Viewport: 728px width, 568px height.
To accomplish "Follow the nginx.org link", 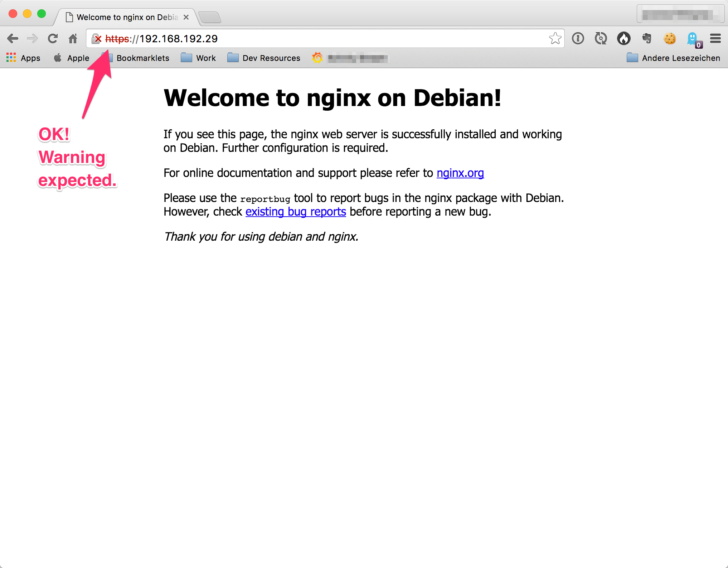I will tap(460, 173).
